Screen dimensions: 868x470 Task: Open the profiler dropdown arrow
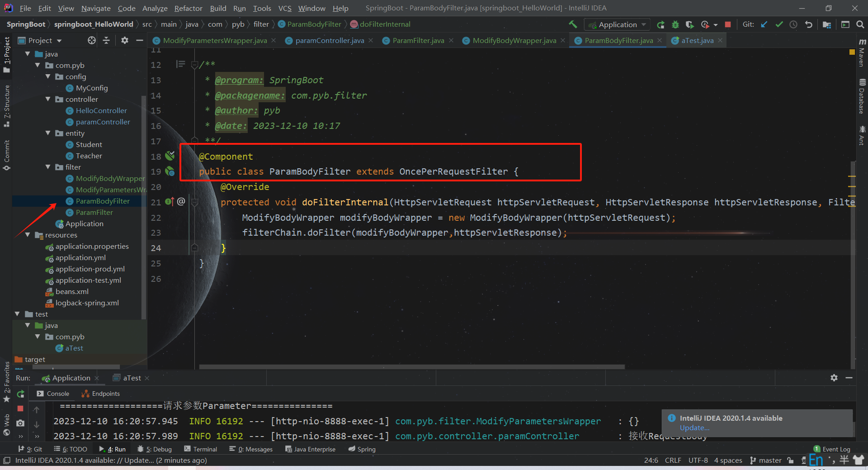[x=715, y=24]
